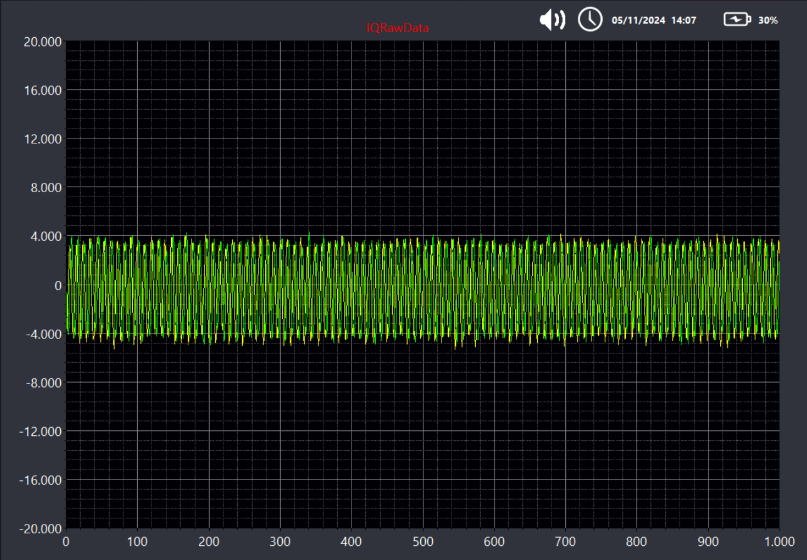Viewport: 807px width, 560px height.
Task: Click the 30% battery level text
Action: [767, 21]
